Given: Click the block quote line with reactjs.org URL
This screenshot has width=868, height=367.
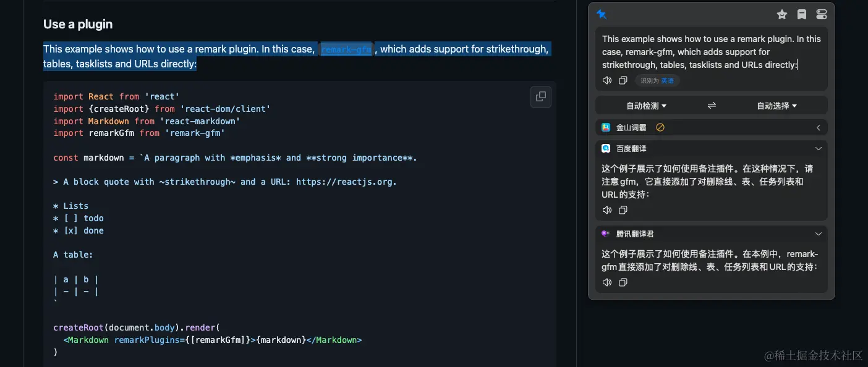Looking at the screenshot, I should [x=225, y=182].
